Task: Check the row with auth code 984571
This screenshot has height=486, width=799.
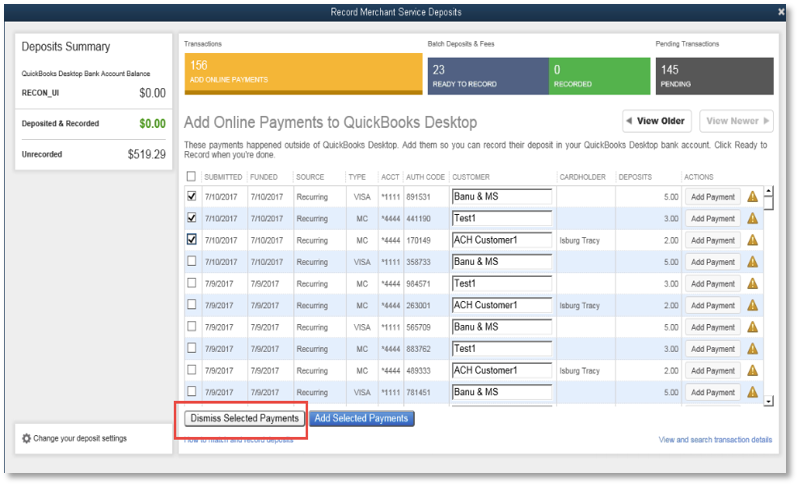Action: pyautogui.click(x=192, y=283)
